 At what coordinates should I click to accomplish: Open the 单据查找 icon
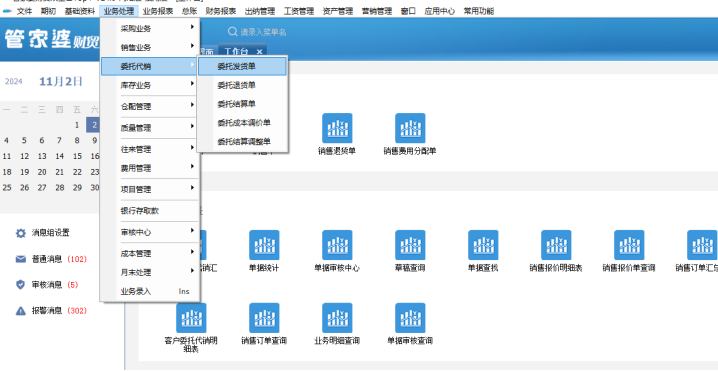[x=483, y=245]
